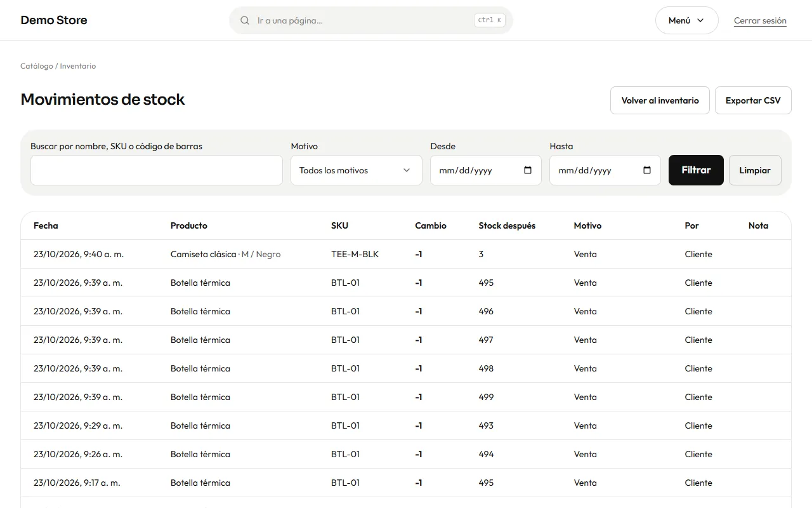Expand the Menú dropdown chevron
The height and width of the screenshot is (508, 812).
coord(700,20)
